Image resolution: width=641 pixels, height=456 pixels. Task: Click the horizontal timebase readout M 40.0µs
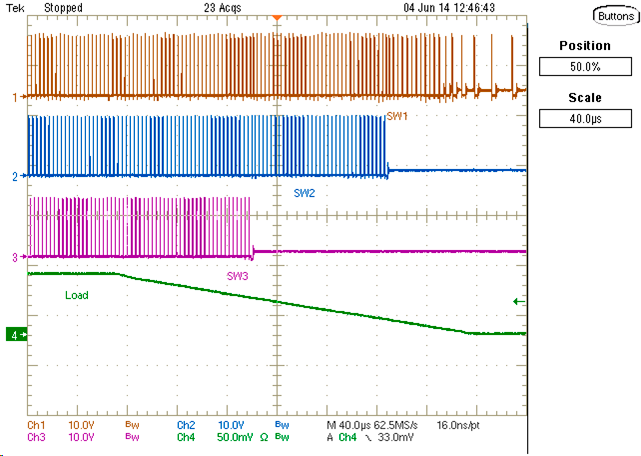coord(352,425)
